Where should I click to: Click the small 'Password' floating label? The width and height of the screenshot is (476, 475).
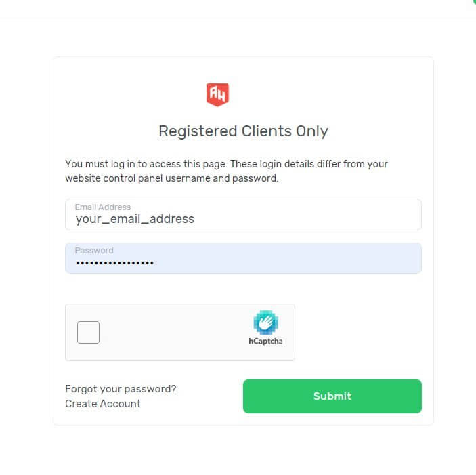(x=94, y=251)
